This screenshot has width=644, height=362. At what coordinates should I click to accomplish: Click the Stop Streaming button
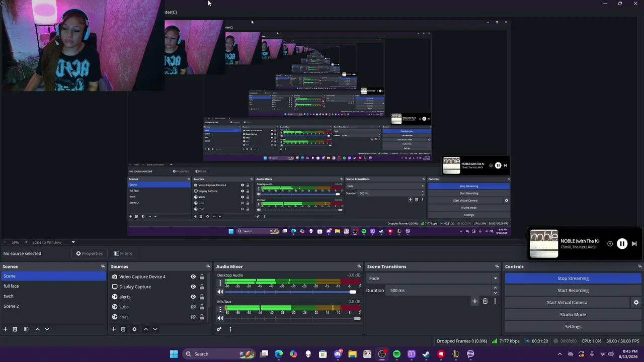pos(573,279)
